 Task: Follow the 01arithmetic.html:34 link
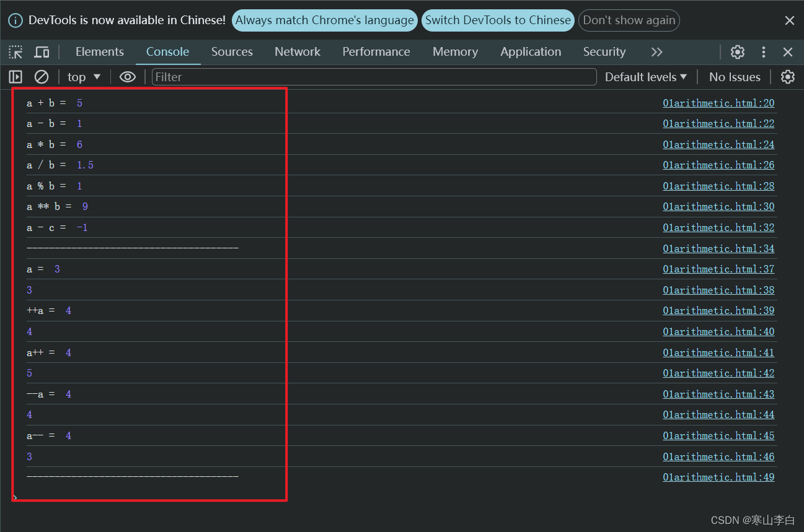click(x=718, y=248)
